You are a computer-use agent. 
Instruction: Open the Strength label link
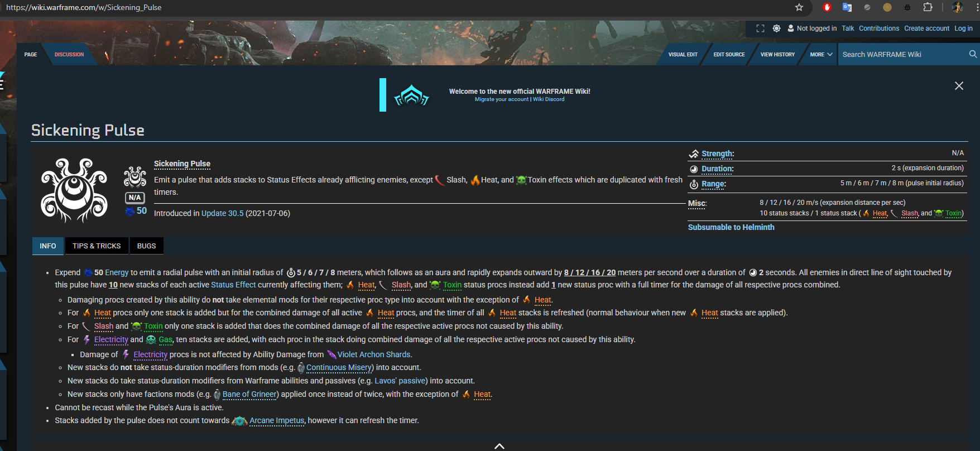click(718, 153)
